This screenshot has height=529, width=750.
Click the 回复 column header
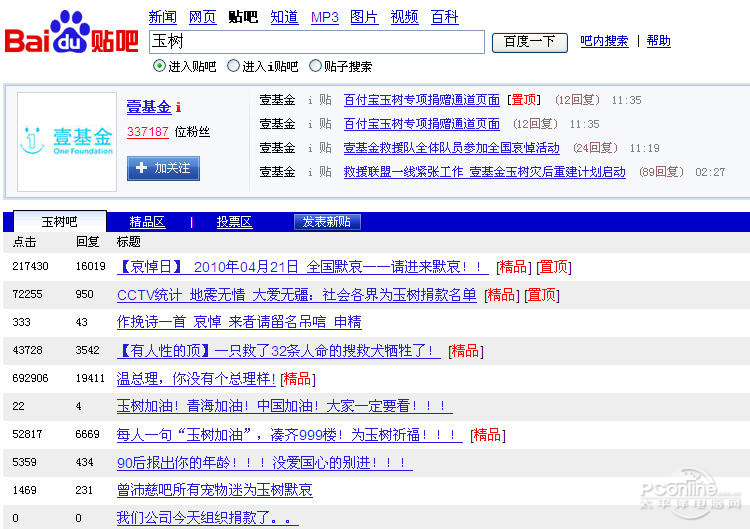(88, 242)
